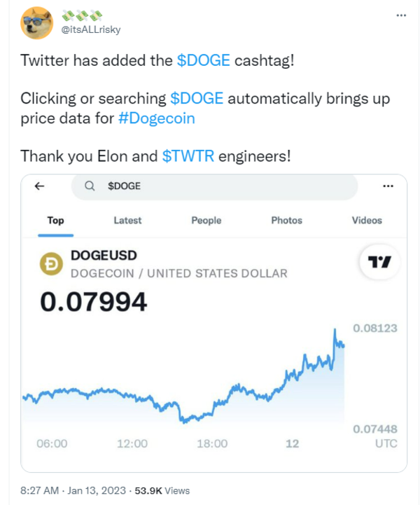This screenshot has height=505, width=420.
Task: Click the orange Dogecoin logo
Action: click(x=50, y=264)
